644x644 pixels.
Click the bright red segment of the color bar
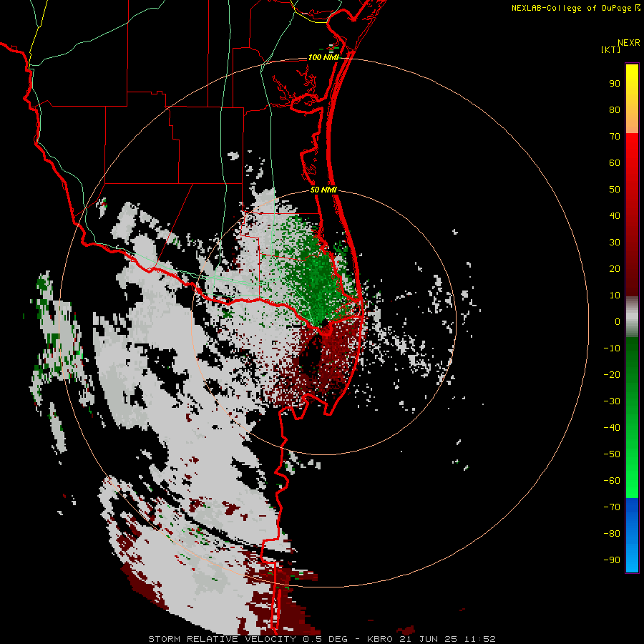coord(632,172)
